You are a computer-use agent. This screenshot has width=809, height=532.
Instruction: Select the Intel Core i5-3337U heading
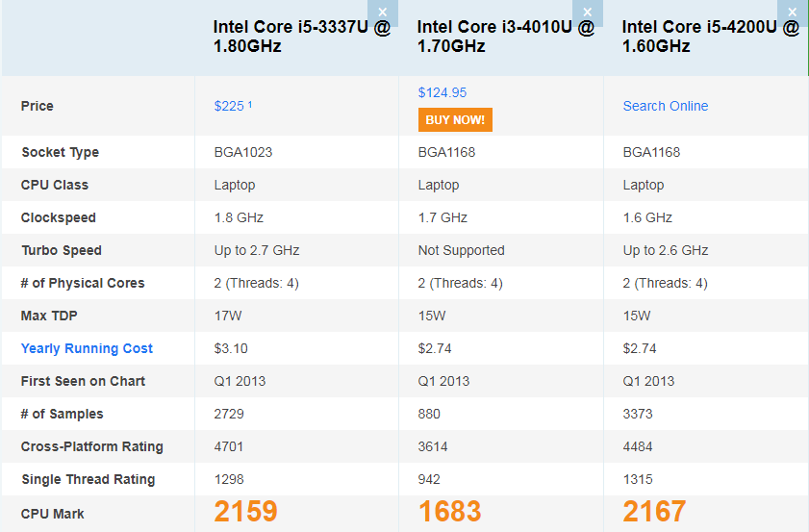pyautogui.click(x=301, y=37)
